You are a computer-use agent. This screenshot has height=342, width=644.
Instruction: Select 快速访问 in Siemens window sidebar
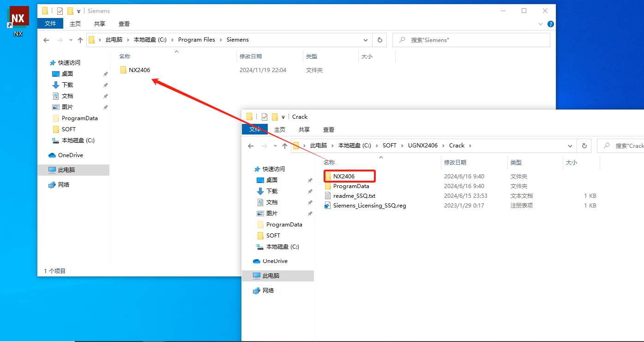(69, 63)
